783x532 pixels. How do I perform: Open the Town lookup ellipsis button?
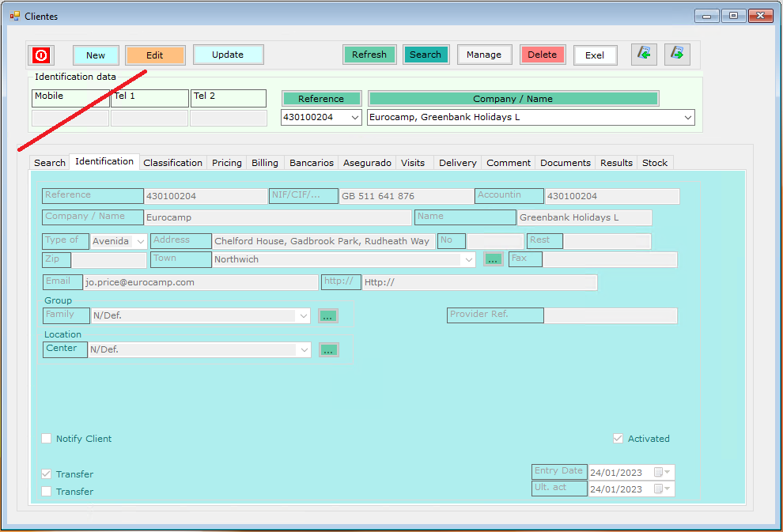pyautogui.click(x=493, y=259)
